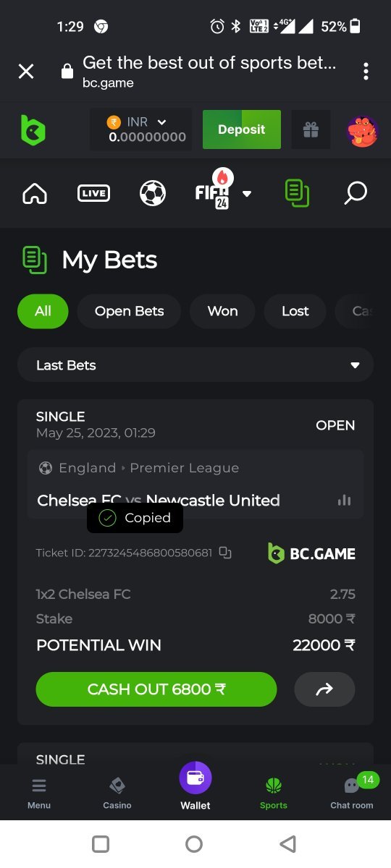Switch to the Lost filter tab
This screenshot has width=391, height=868.
[295, 311]
